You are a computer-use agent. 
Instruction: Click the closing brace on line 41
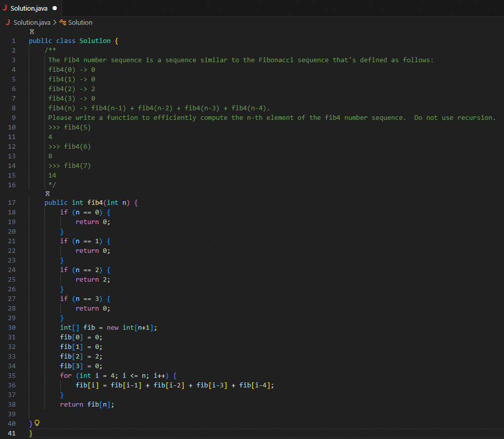pyautogui.click(x=31, y=433)
